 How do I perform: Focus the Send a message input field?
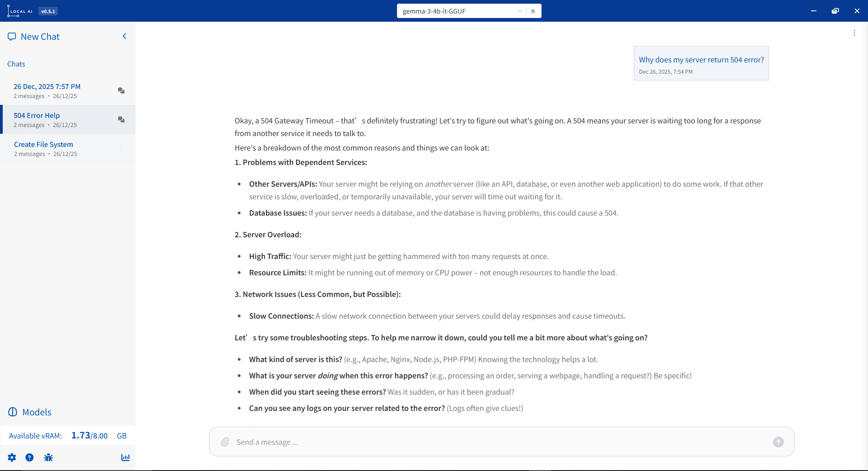coord(497,442)
